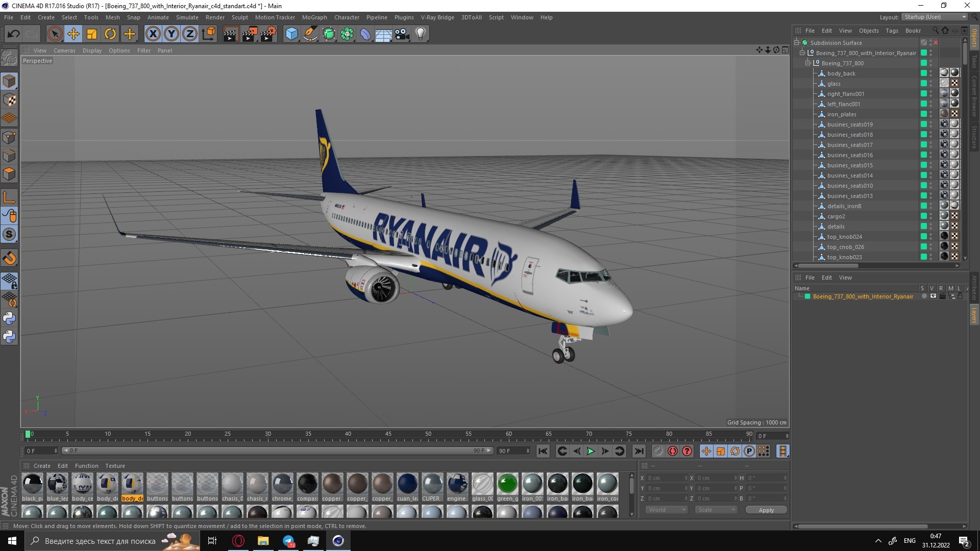Screen dimensions: 980x551
Task: Click frame 45 on the timeline ruler
Action: click(x=388, y=434)
